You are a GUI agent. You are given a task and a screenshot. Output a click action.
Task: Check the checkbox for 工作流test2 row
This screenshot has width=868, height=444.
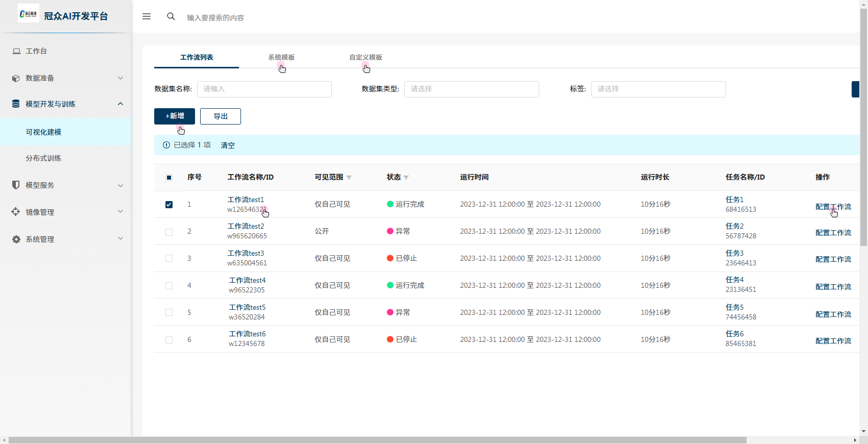tap(169, 232)
